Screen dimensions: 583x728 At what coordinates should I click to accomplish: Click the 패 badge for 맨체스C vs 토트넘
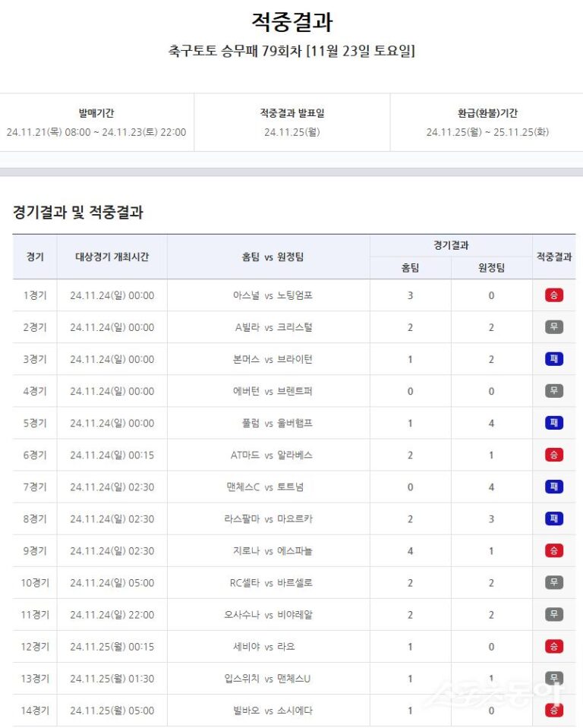(x=553, y=487)
